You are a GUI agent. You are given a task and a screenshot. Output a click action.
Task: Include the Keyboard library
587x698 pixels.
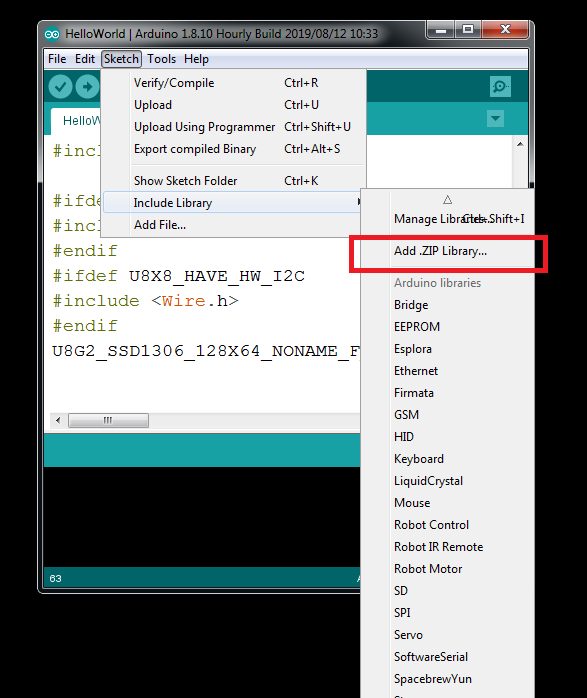(448, 459)
